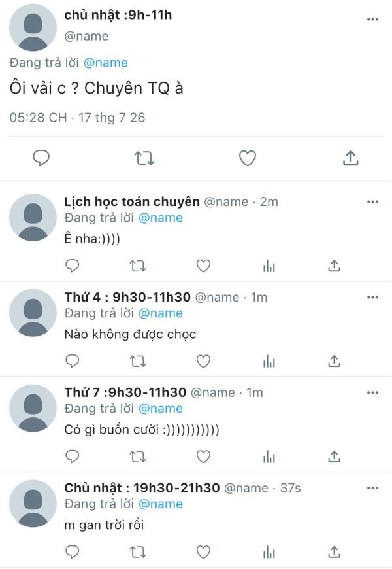
Task: Open more options on Lịch học toán chuyên reply
Action: tap(372, 201)
